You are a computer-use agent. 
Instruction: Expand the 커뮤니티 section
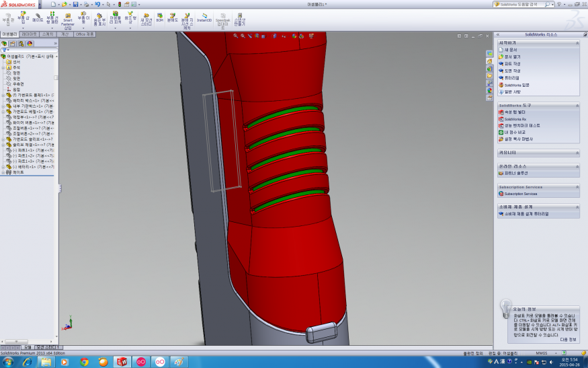[x=577, y=153]
